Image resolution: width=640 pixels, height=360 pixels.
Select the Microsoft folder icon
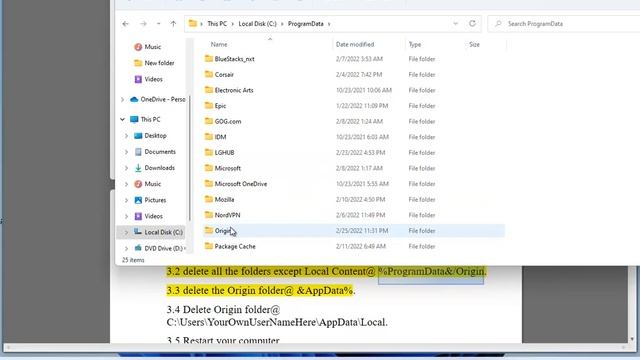(x=209, y=168)
